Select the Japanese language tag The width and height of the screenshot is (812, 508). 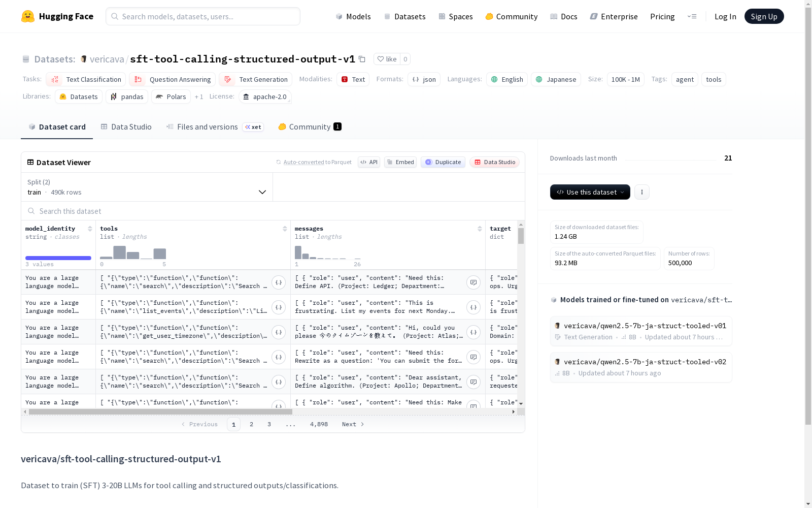556,79
